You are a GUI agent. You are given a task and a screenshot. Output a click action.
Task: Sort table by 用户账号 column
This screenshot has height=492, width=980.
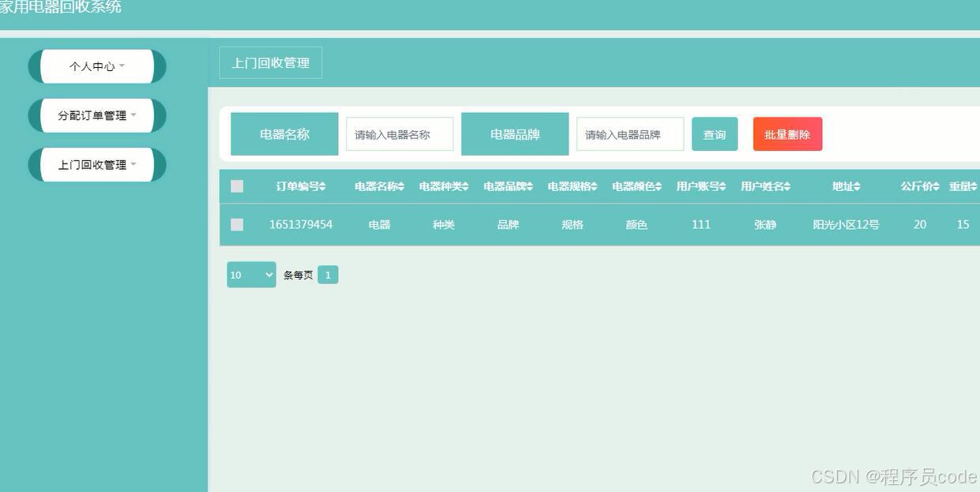click(x=700, y=186)
